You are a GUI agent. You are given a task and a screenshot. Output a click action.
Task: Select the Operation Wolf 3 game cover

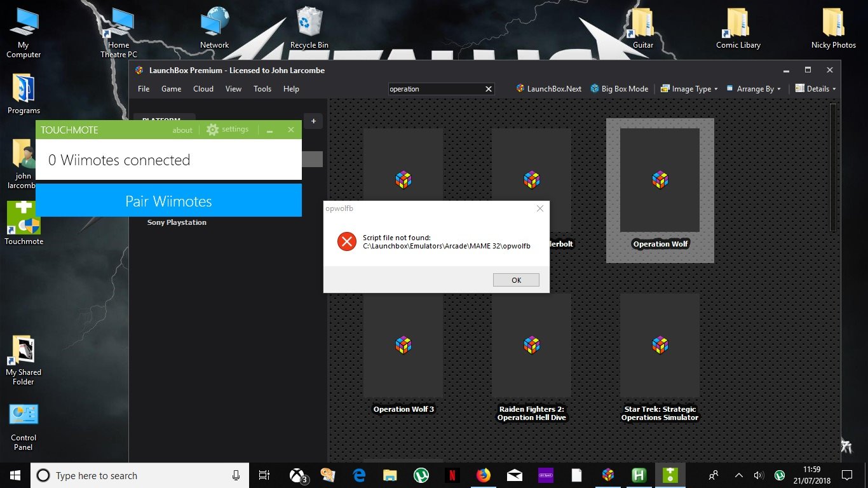point(403,345)
